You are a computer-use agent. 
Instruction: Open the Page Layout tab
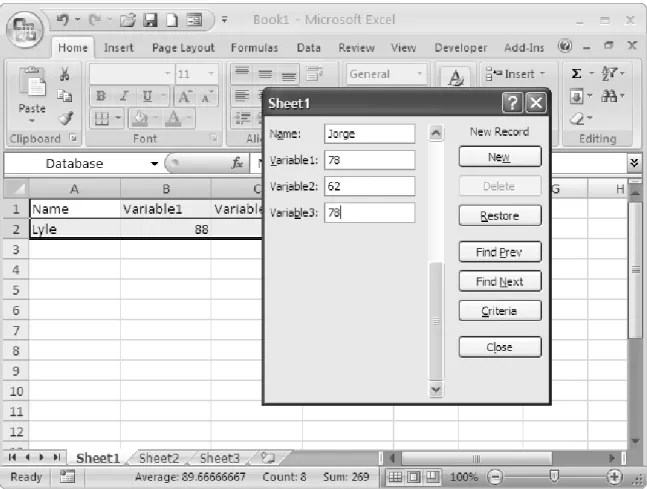[x=183, y=48]
